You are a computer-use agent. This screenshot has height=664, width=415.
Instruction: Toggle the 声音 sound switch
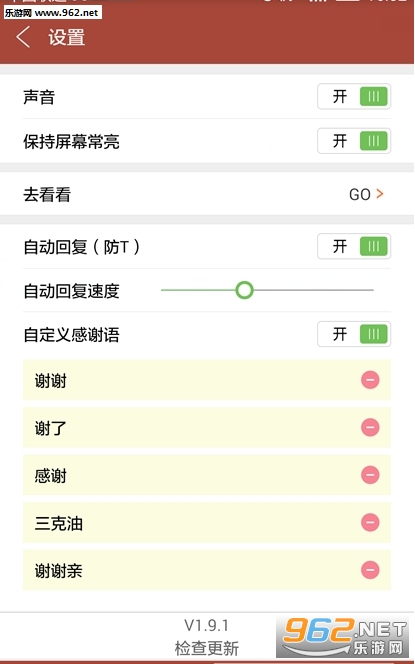point(354,97)
